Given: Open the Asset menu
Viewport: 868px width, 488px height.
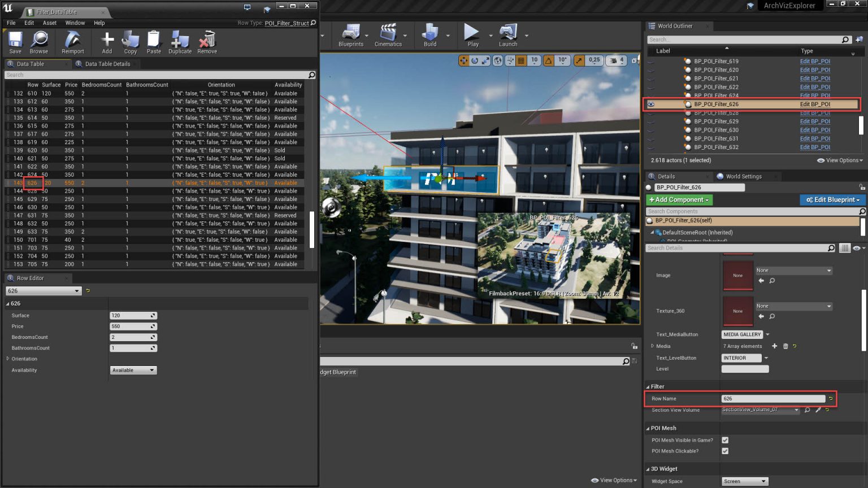Looking at the screenshot, I should tap(50, 23).
